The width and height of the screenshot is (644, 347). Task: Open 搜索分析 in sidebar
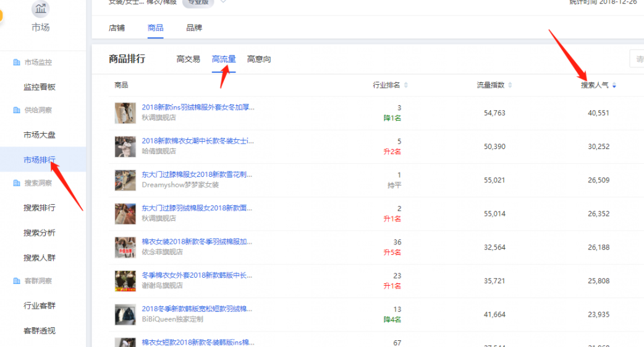[40, 233]
